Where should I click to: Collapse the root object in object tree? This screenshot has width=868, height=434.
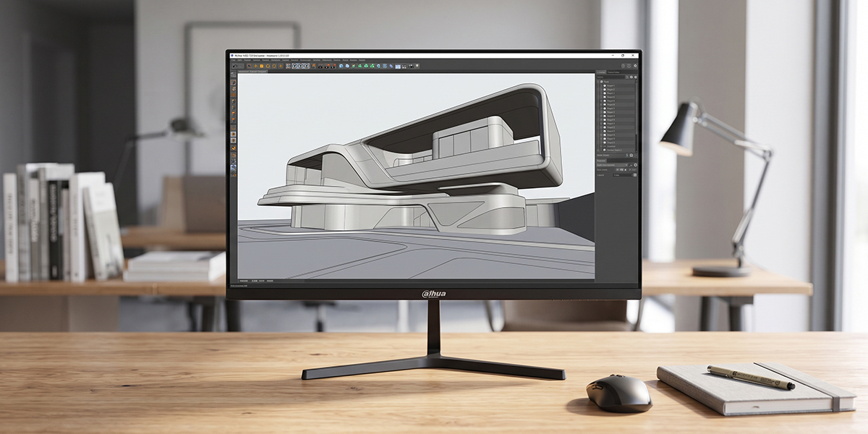click(599, 82)
